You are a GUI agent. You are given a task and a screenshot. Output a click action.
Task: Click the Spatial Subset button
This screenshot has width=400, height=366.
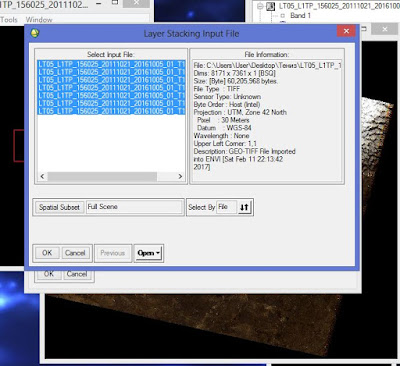[x=59, y=207]
